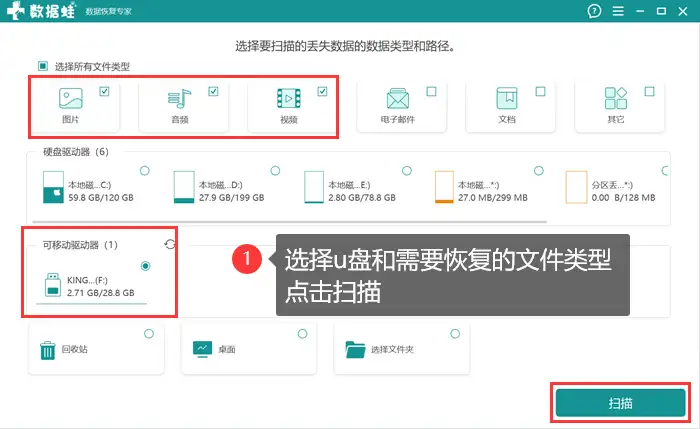
Task: Click the 27.0 MB/299 MB partition icon
Action: pos(444,187)
